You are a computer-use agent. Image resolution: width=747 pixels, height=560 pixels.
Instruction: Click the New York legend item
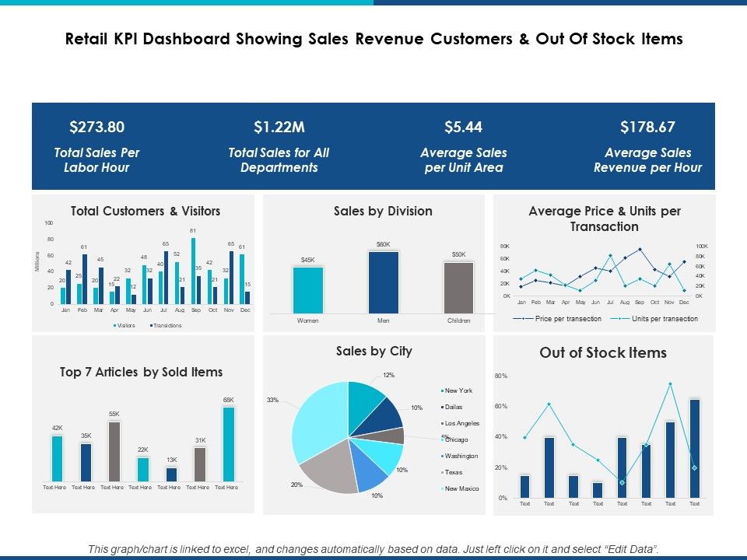point(457,390)
